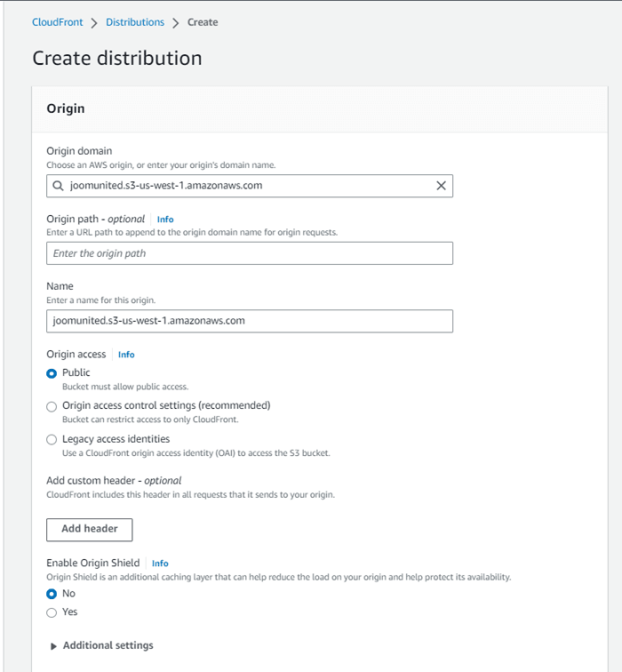Focus the Origin path text field
Viewport: 622px width, 672px height.
click(249, 253)
